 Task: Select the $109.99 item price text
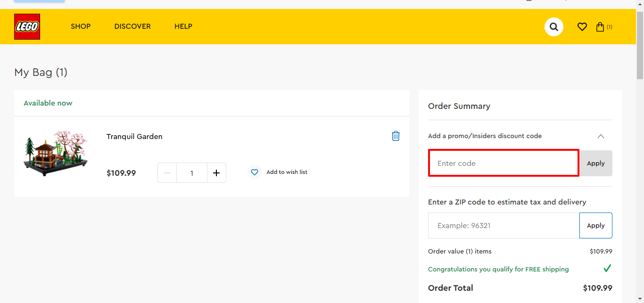[x=121, y=173]
